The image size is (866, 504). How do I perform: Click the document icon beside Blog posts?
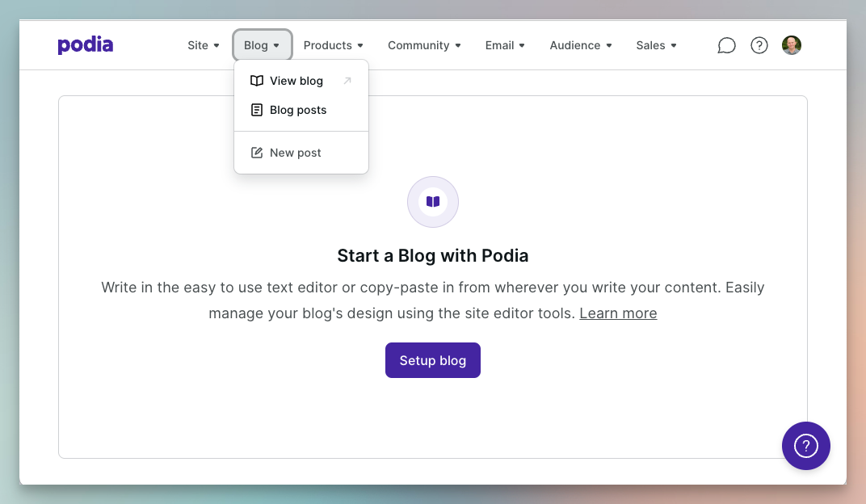257,110
